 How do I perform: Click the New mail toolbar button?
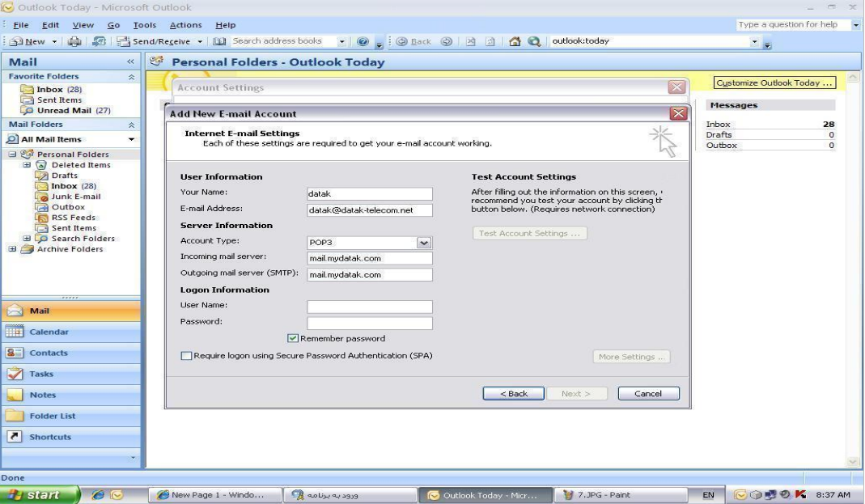pos(28,41)
